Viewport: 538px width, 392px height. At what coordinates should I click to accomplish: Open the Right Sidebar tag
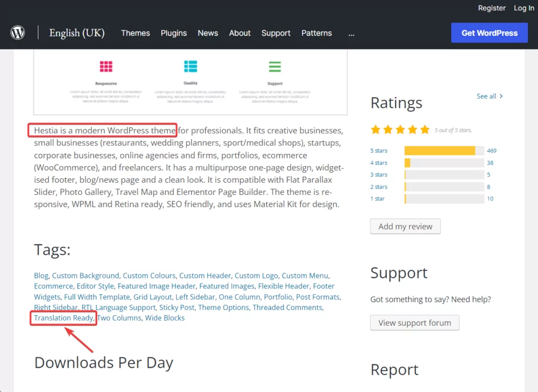(x=56, y=307)
